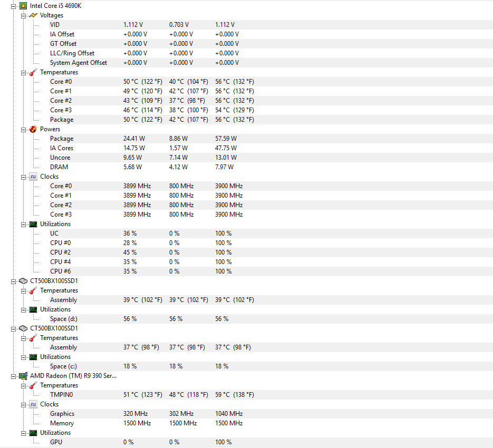Screen dimensions: 493x448
Task: Select the Intel Core i5 4690K label
Action: pos(56,6)
